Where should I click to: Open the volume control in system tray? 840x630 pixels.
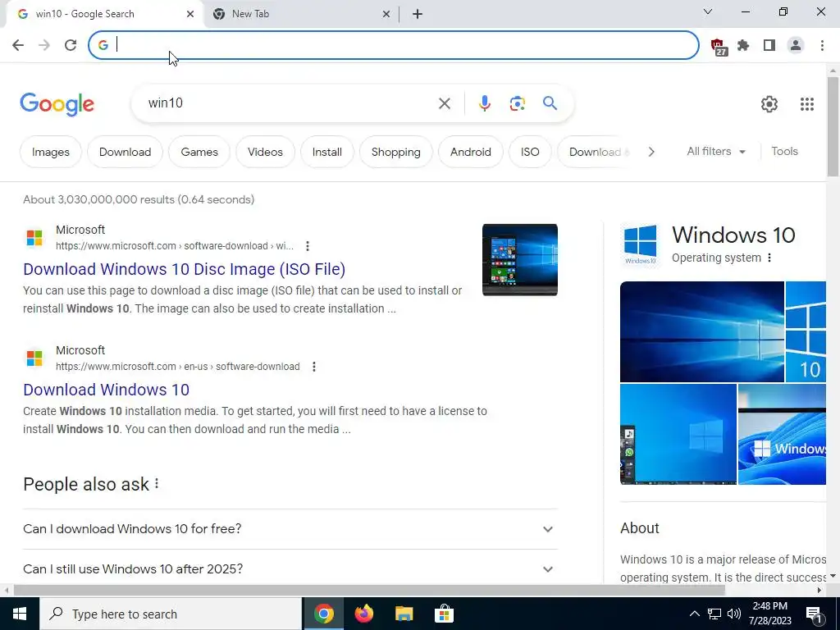[734, 614]
